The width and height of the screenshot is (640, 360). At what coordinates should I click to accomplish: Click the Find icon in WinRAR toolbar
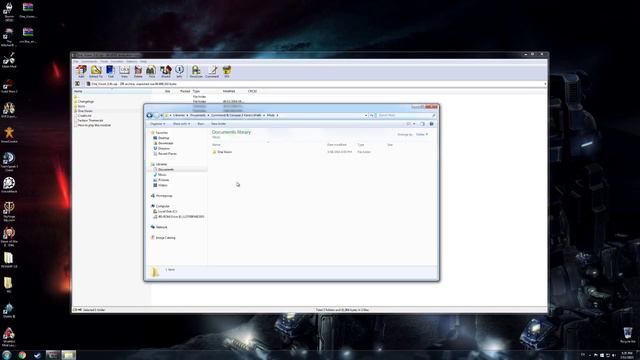pos(151,71)
